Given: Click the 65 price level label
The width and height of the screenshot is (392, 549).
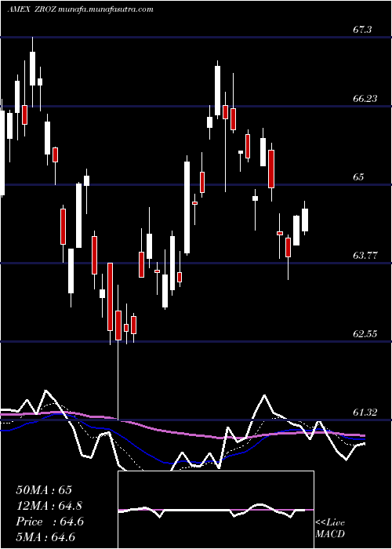Looking at the screenshot, I should click(358, 177).
